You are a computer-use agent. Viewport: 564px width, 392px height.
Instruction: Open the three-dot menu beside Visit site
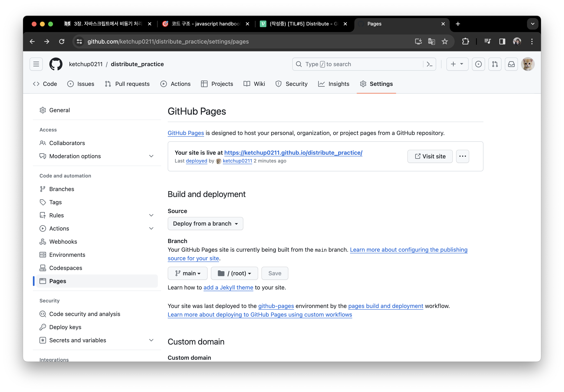click(462, 156)
